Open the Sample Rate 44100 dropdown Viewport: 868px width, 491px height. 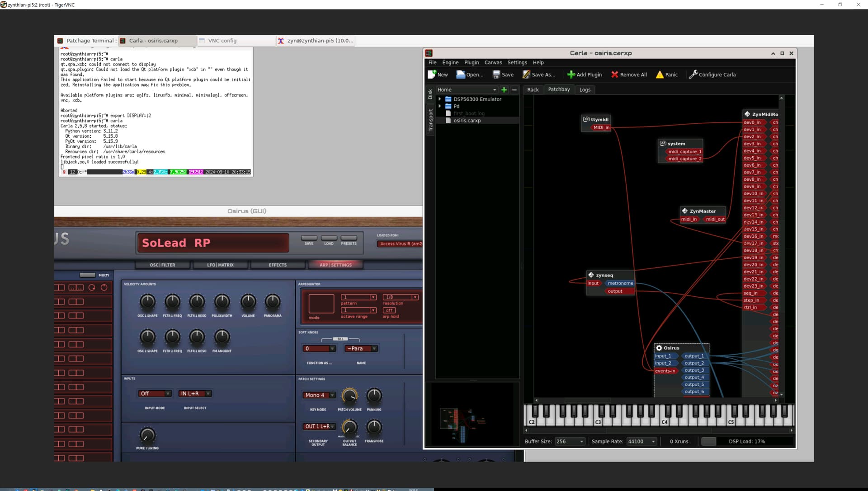coord(641,441)
